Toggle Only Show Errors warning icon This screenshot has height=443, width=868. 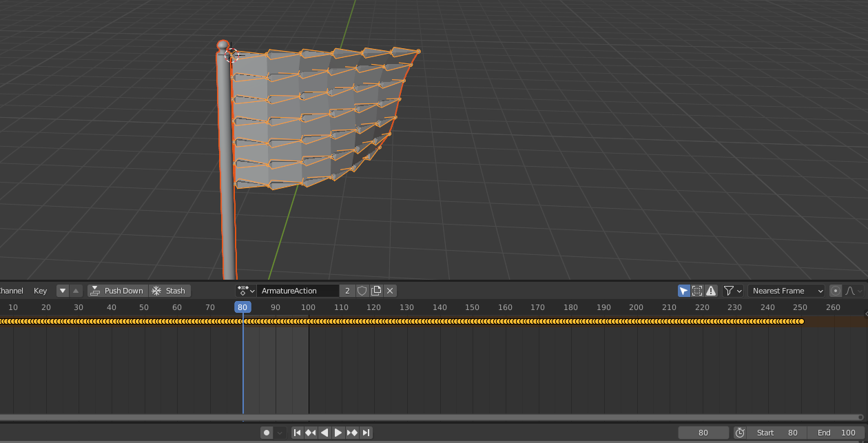711,291
